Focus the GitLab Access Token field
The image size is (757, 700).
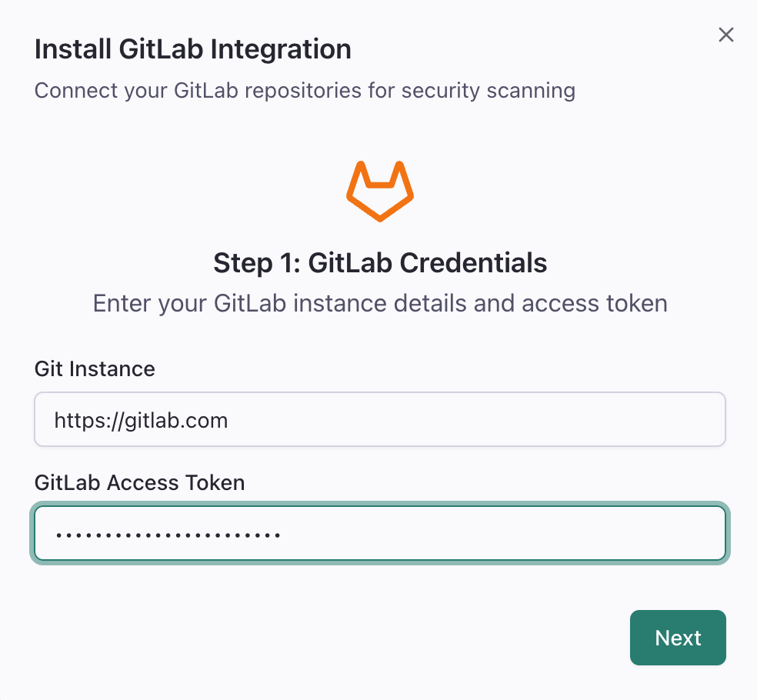[380, 533]
